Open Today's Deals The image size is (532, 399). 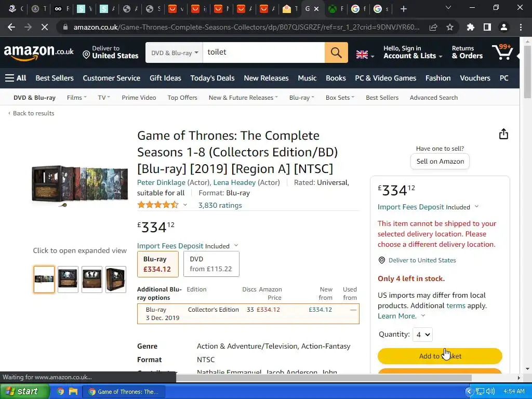click(212, 78)
